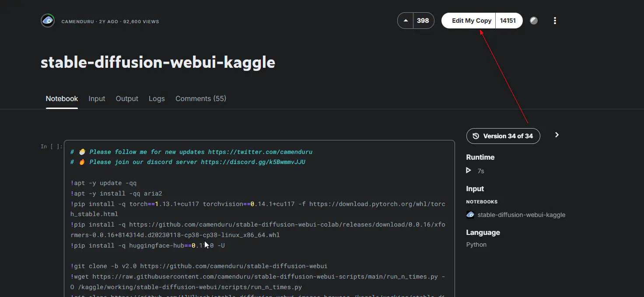Image resolution: width=644 pixels, height=297 pixels.
Task: Click the 2Y AGO timestamp
Action: click(108, 21)
